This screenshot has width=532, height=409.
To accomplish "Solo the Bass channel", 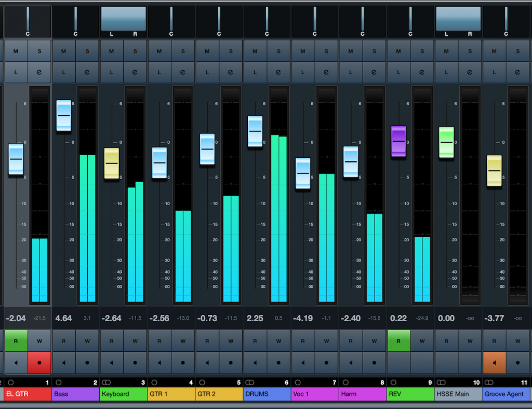I will (x=87, y=50).
